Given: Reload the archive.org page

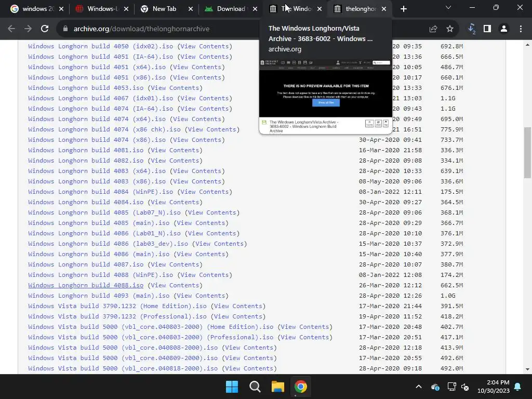Looking at the screenshot, I should pyautogui.click(x=45, y=29).
